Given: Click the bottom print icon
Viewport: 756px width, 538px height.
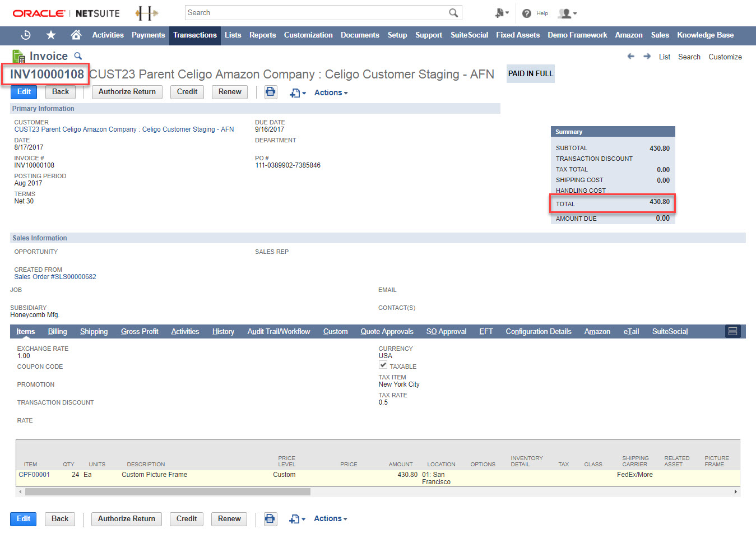Looking at the screenshot, I should 270,519.
